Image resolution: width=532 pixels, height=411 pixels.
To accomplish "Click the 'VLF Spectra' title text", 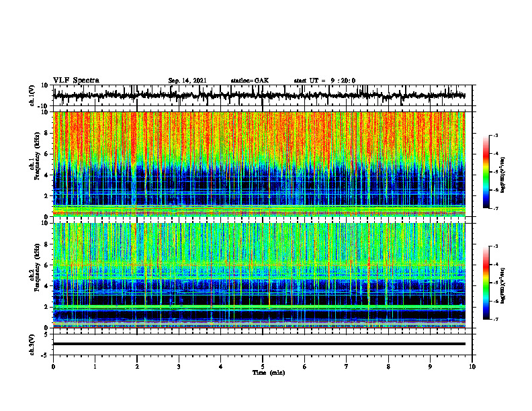I will [76, 81].
